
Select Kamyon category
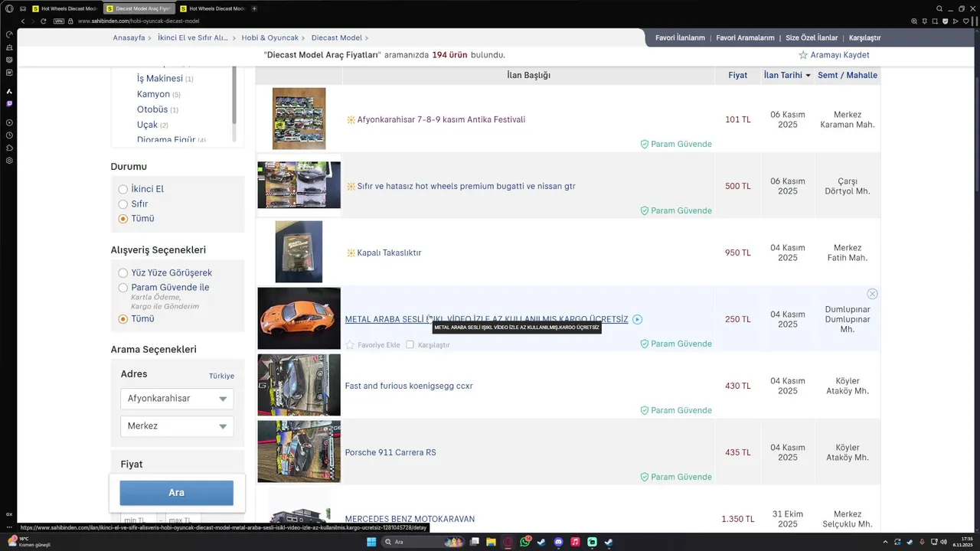pos(153,94)
